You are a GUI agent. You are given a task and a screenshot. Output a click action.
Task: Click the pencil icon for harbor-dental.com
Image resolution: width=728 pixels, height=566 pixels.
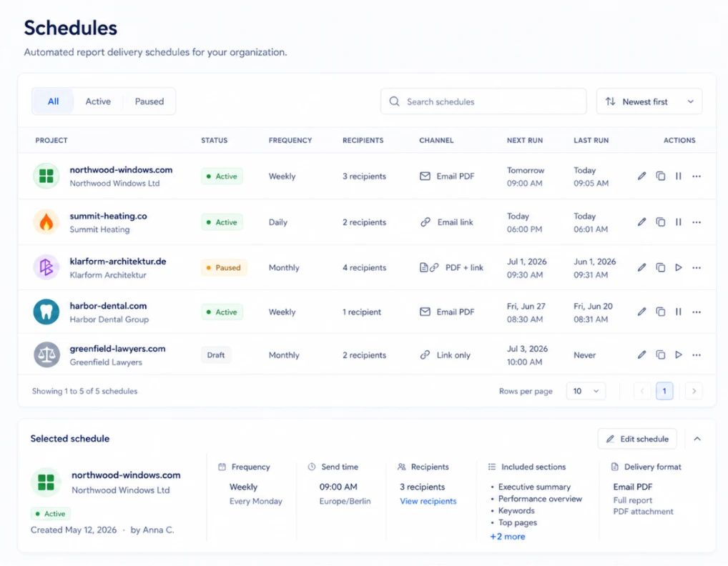click(x=641, y=312)
